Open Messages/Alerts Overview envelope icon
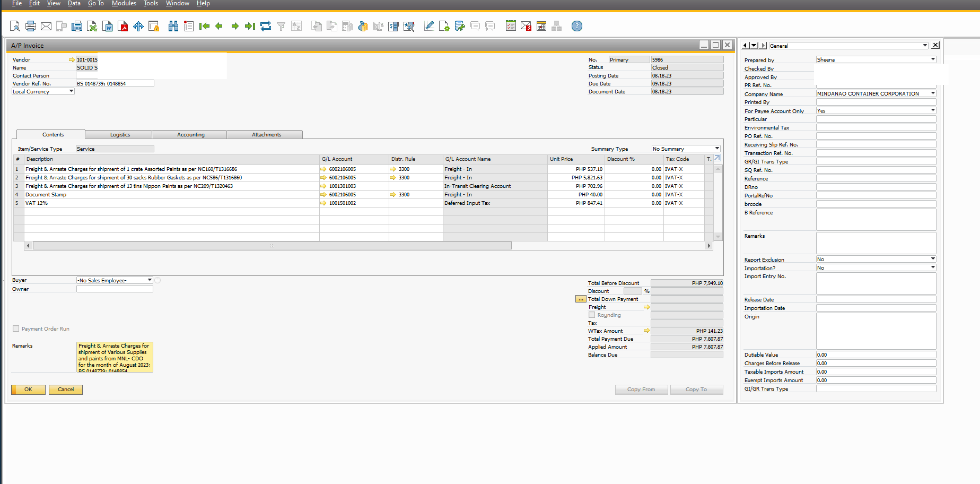This screenshot has height=484, width=980. click(526, 26)
